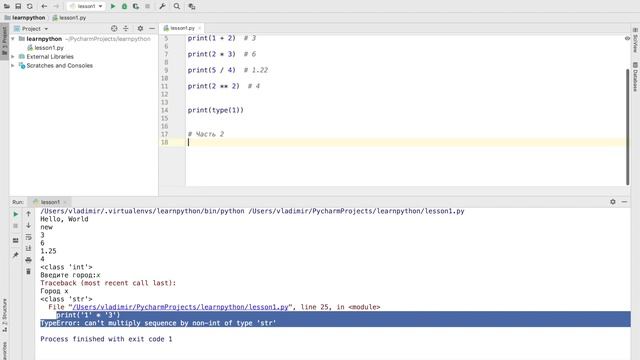Hide the Run panel with minus icon
The width and height of the screenshot is (640, 360).
(x=624, y=202)
